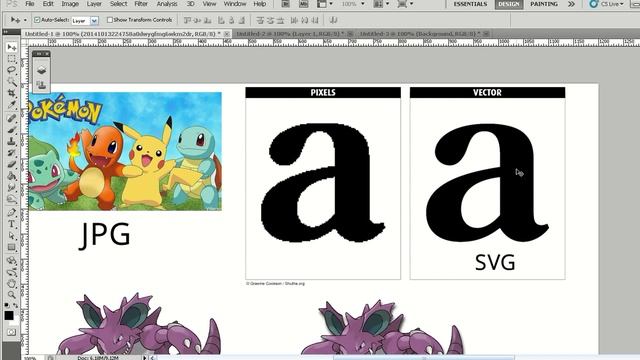640x360 pixels.
Task: Open status bar info arrow menu
Action: 144,358
